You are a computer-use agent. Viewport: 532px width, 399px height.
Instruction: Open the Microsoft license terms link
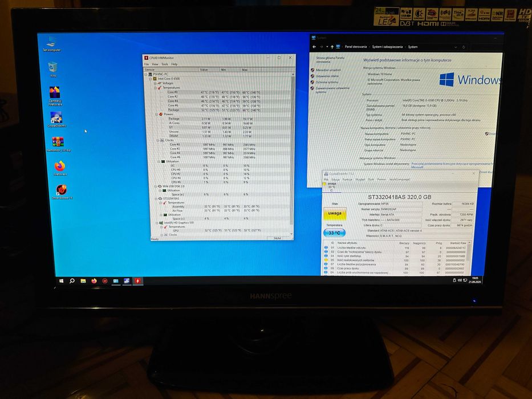(452, 165)
